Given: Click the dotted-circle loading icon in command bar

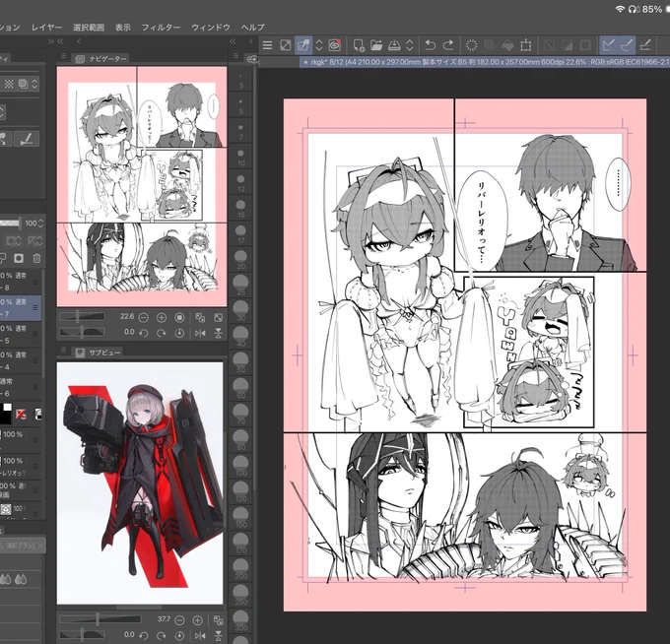Looking at the screenshot, I should 471,45.
